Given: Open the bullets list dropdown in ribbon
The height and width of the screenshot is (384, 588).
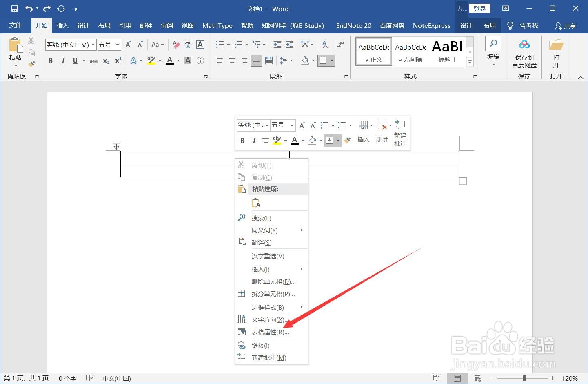Looking at the screenshot, I should 228,45.
